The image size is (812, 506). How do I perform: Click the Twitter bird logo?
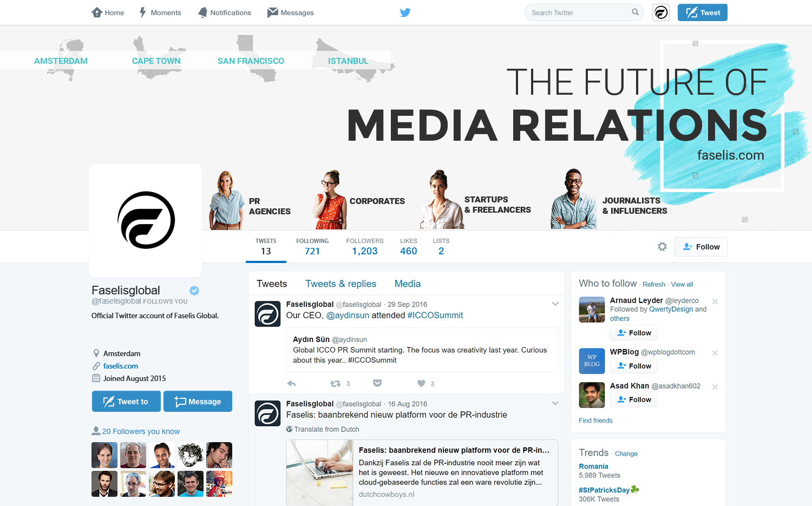coord(405,12)
